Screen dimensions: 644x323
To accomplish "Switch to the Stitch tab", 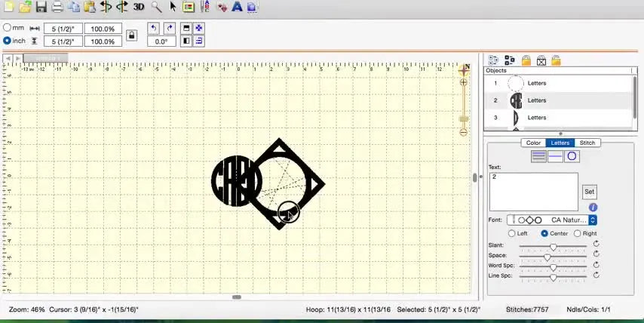I will click(587, 143).
